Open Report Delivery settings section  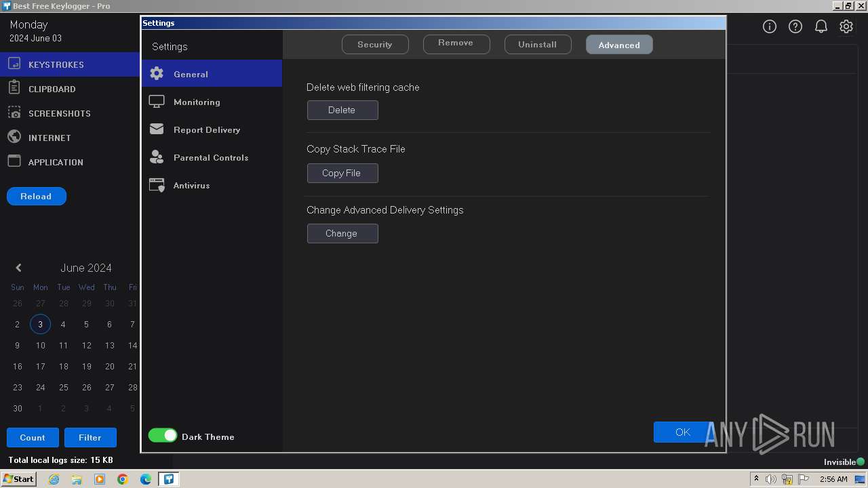click(x=212, y=129)
